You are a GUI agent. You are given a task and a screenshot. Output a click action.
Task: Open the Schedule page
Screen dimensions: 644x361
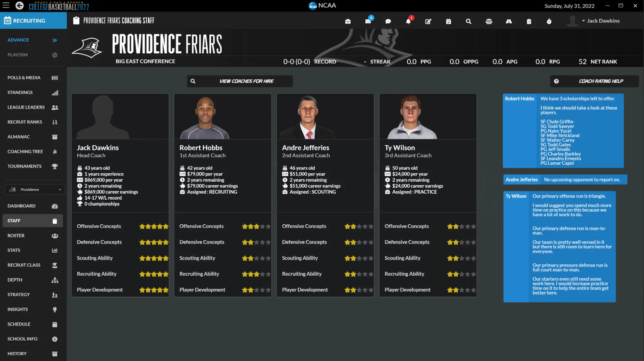(x=32, y=324)
